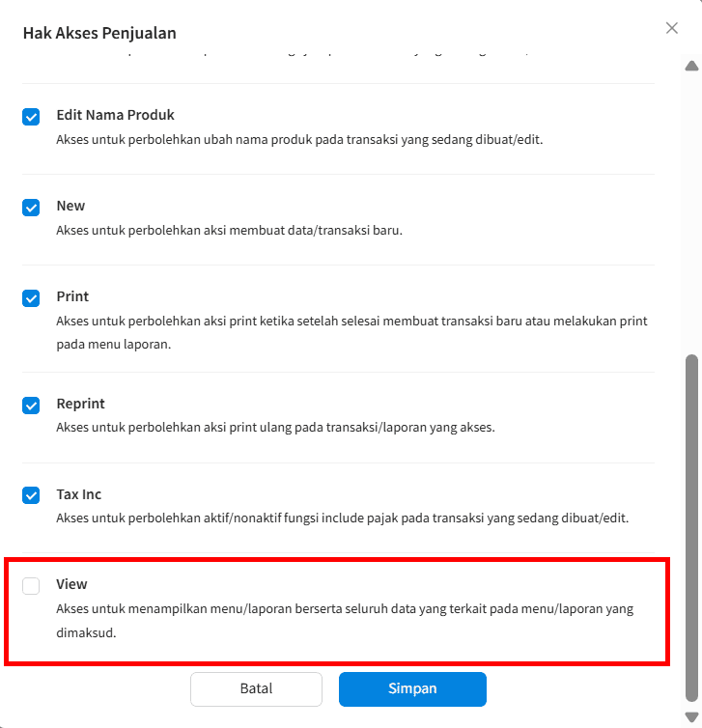Screen dimensions: 702x728
Task: Click the "Hak Akses Penjualan" dialog title
Action: click(x=99, y=34)
